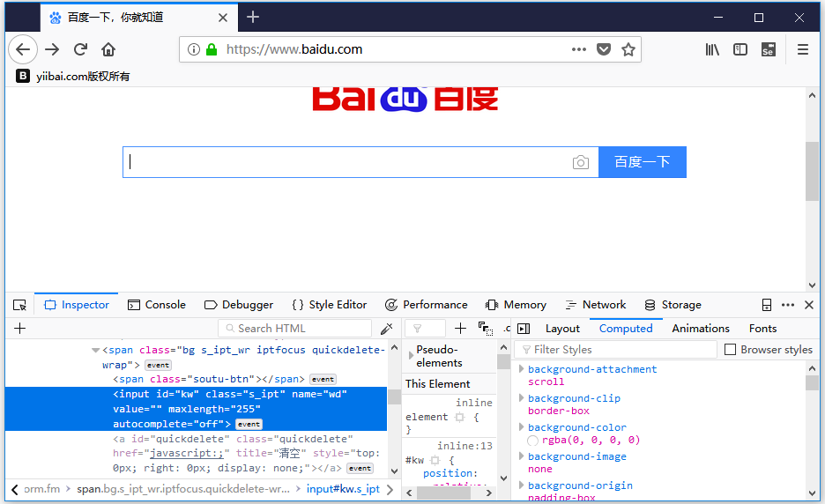Open devtools customize three-dot menu

(788, 305)
